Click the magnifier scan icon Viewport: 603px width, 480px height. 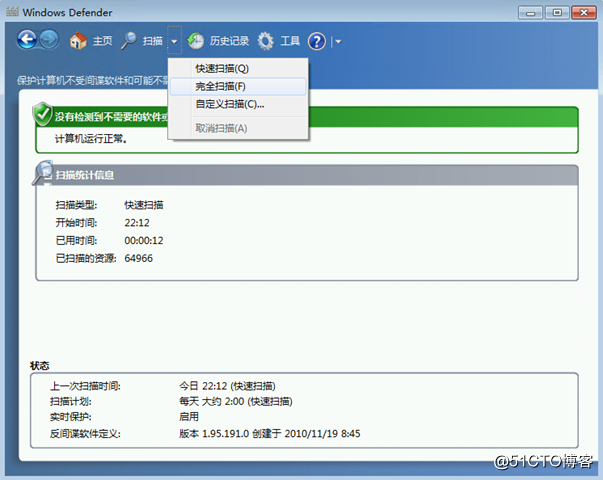coord(129,40)
